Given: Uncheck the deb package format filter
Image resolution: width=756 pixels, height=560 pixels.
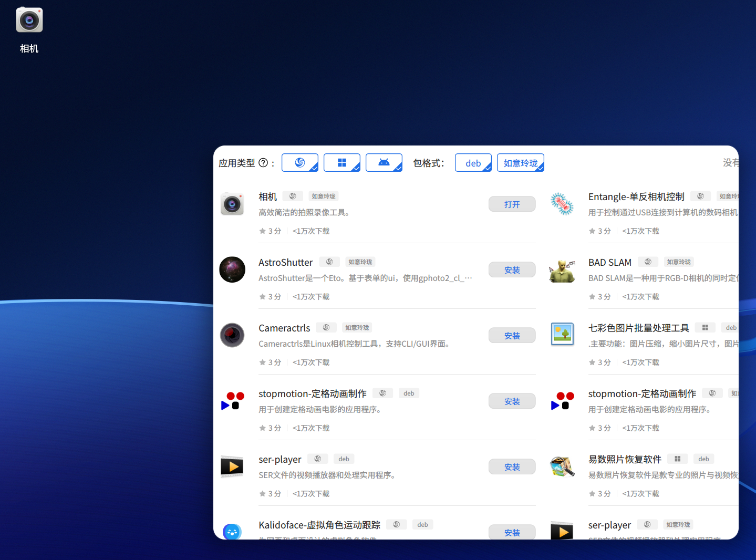Looking at the screenshot, I should coord(473,162).
